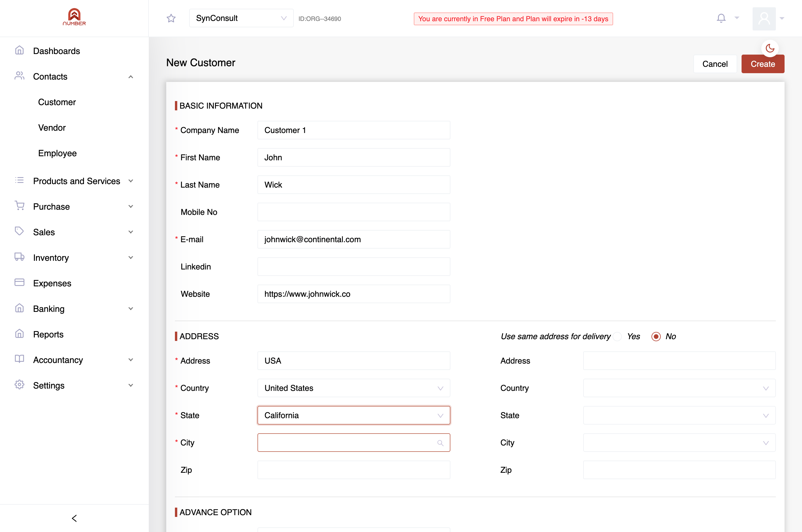Open the user profile avatar
Image resolution: width=802 pixels, height=532 pixels.
coord(764,19)
